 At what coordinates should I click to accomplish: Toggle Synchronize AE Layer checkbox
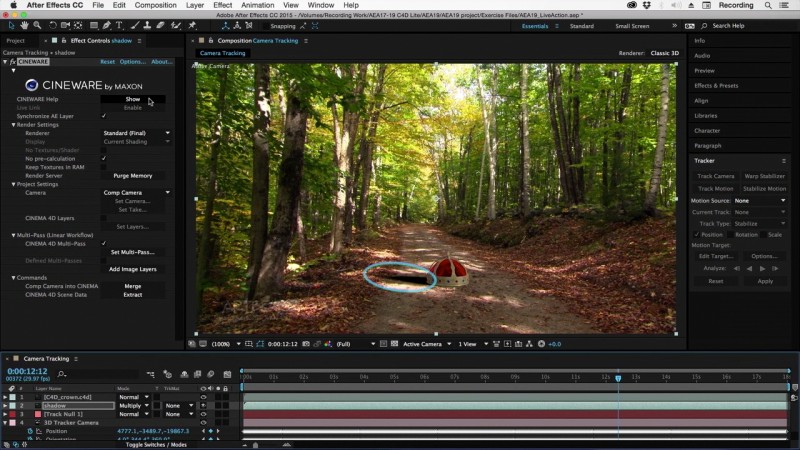pos(104,116)
